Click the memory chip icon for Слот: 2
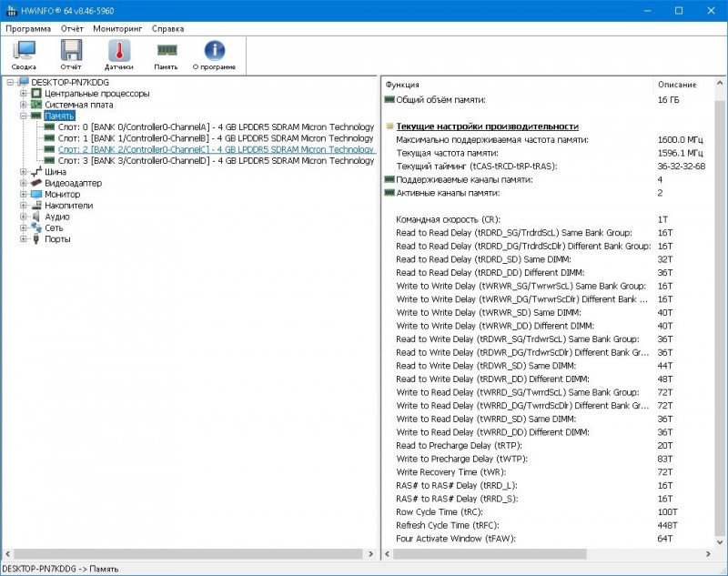Viewport: 728px width, 576px height. tap(49, 149)
